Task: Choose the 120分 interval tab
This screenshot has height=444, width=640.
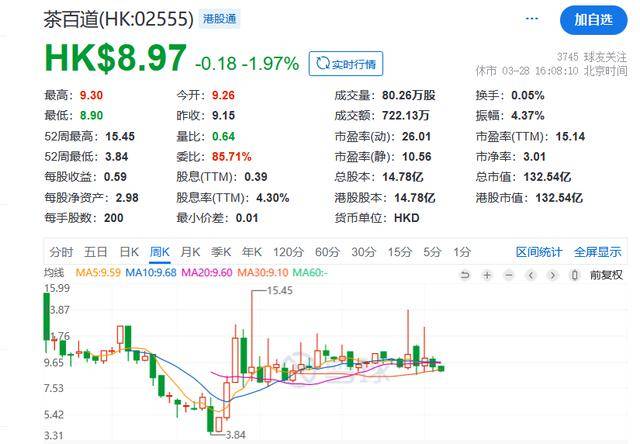Action: [288, 252]
